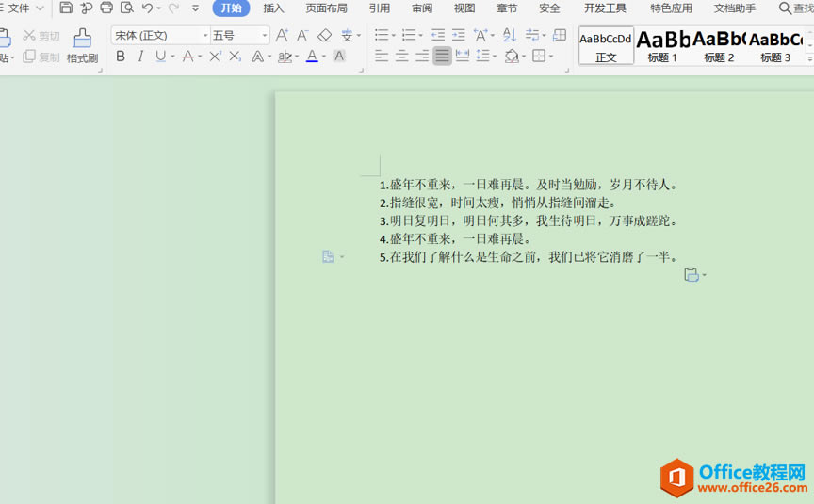
Task: Click the Print icon in the quick access bar
Action: 106,8
